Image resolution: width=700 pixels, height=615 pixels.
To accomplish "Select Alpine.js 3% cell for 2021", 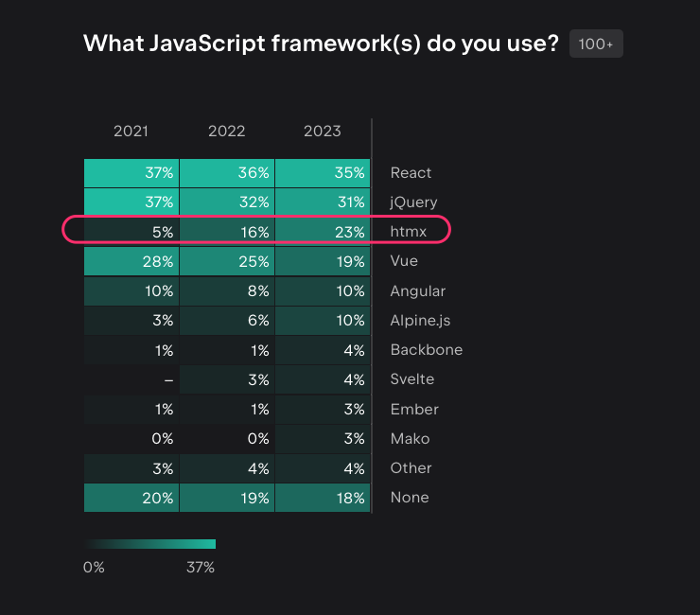I will [131, 321].
